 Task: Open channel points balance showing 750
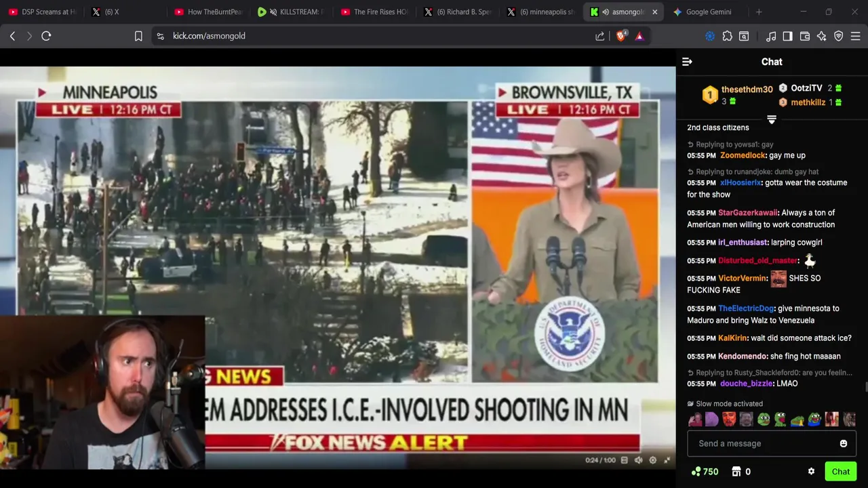click(705, 472)
